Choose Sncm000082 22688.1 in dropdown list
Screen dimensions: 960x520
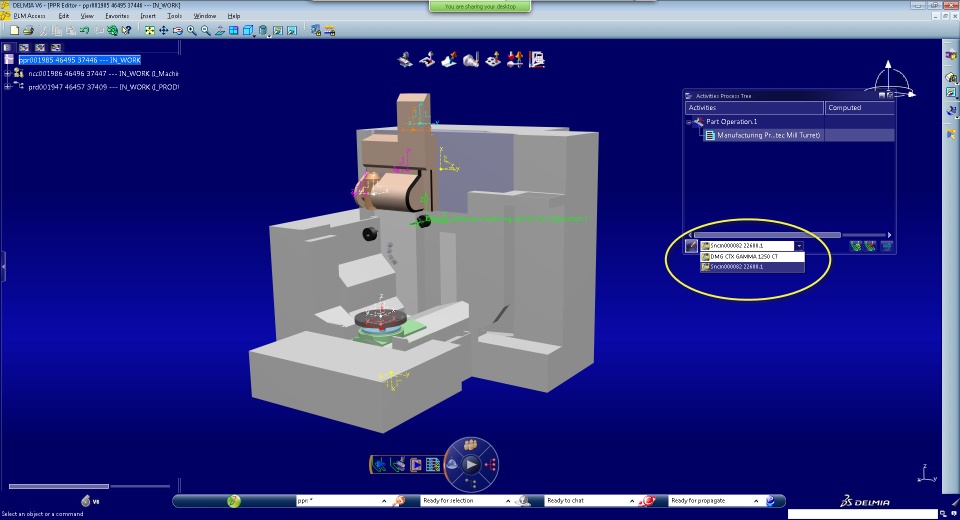click(x=752, y=267)
